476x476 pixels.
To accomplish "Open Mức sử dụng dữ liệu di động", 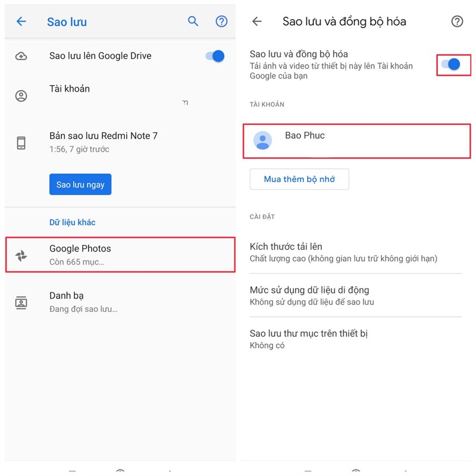I will tap(356, 296).
